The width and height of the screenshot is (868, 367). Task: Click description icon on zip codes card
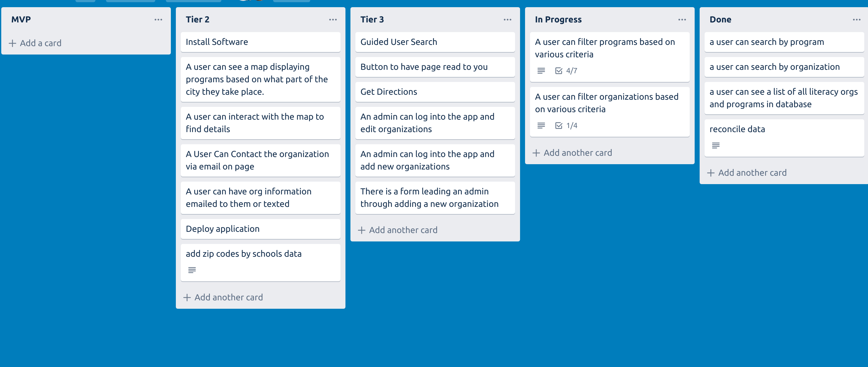coord(192,270)
